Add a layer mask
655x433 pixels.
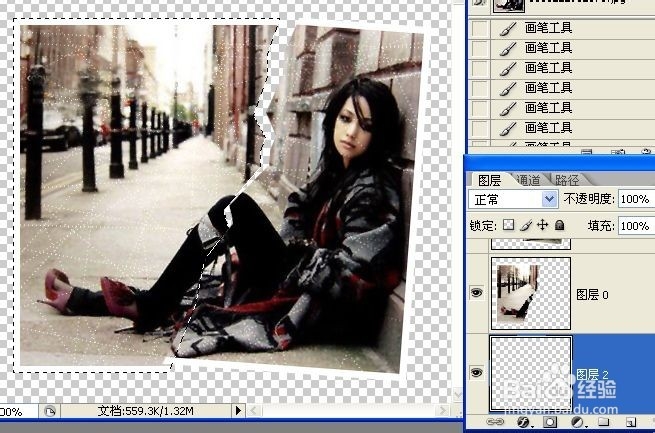tap(550, 422)
